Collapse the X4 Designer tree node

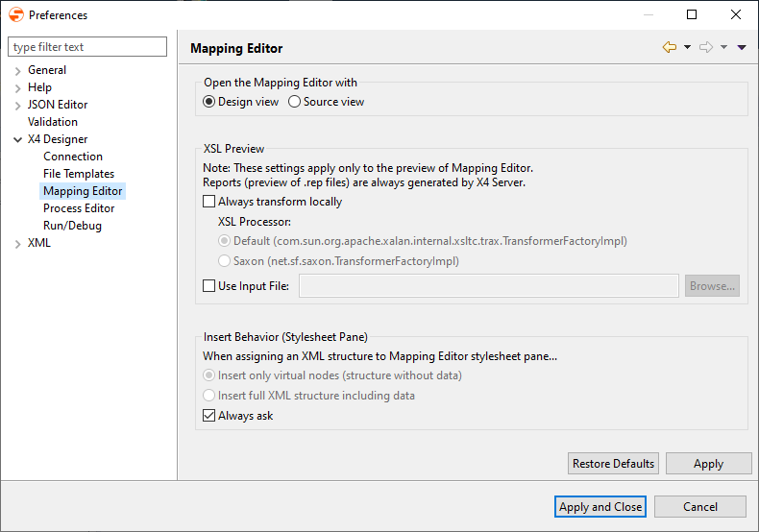click(x=17, y=139)
